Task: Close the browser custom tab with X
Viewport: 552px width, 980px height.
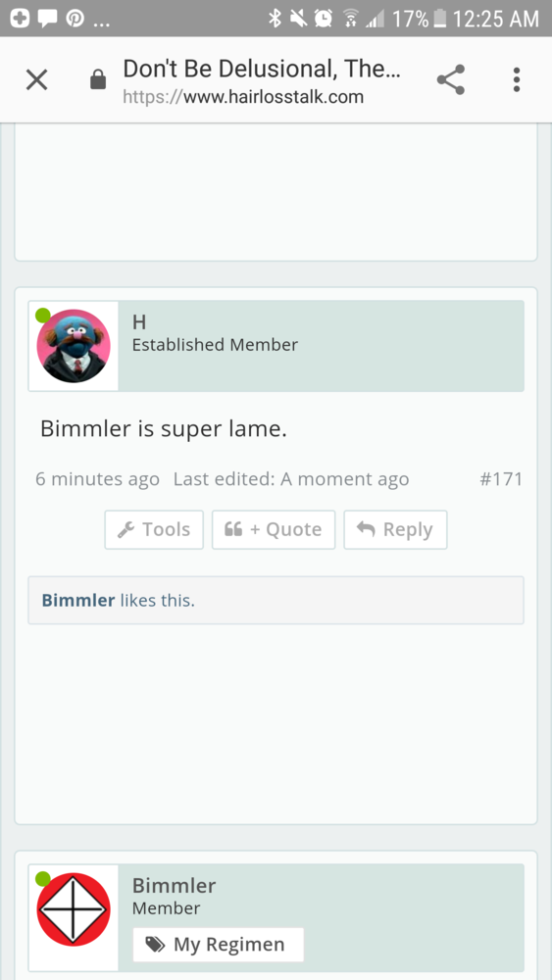Action: (x=37, y=79)
